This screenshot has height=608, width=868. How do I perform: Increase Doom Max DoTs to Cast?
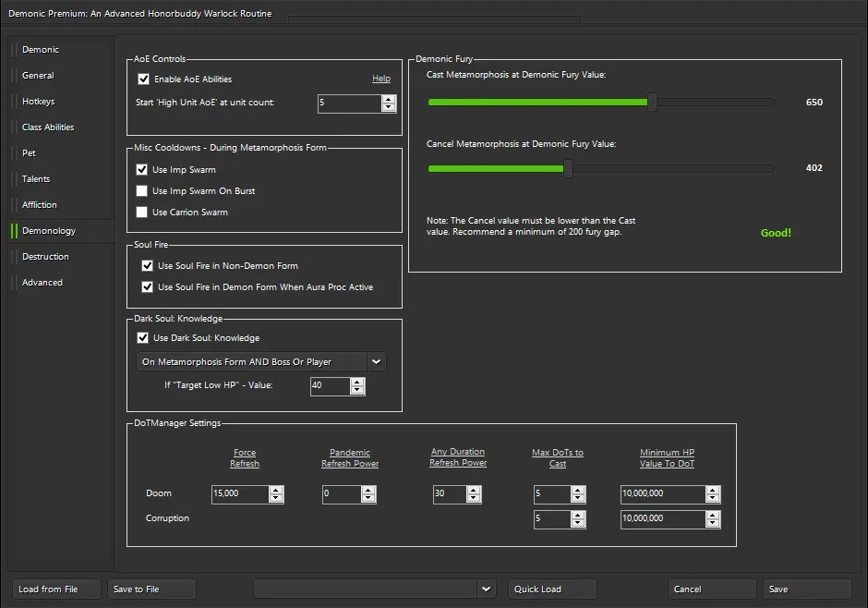[x=578, y=490]
